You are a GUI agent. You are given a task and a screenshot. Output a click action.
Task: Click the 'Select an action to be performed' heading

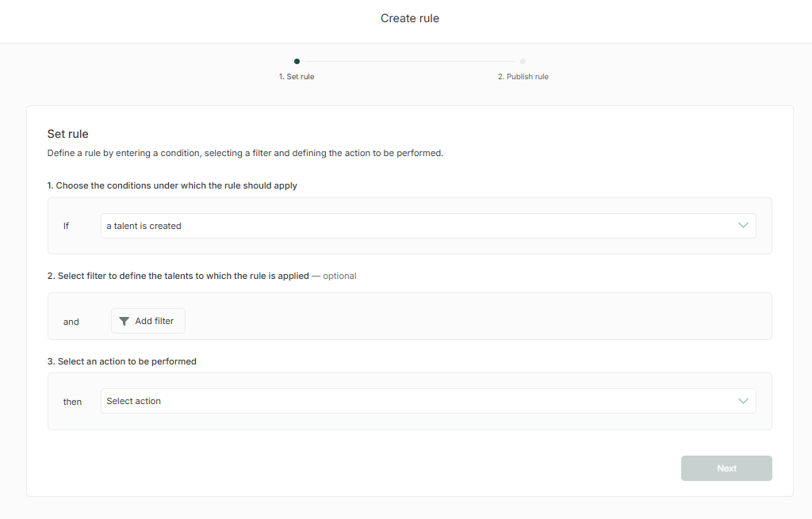pos(121,361)
